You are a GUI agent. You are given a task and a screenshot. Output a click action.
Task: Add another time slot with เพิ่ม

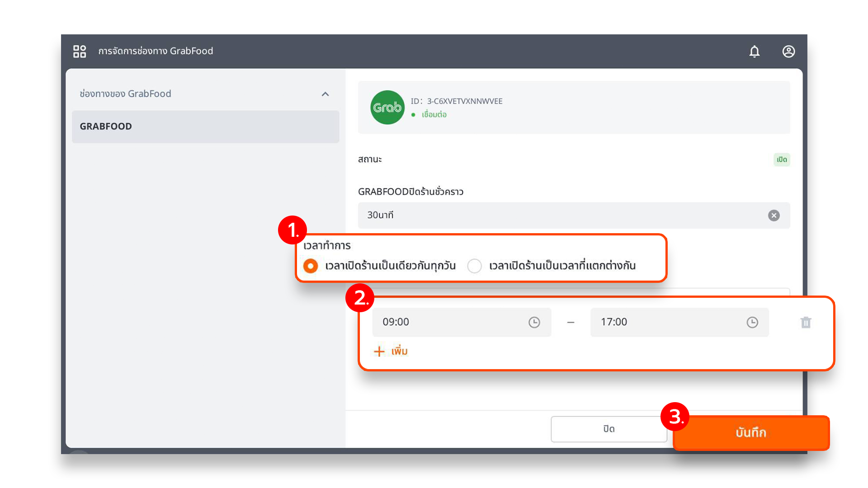[391, 351]
